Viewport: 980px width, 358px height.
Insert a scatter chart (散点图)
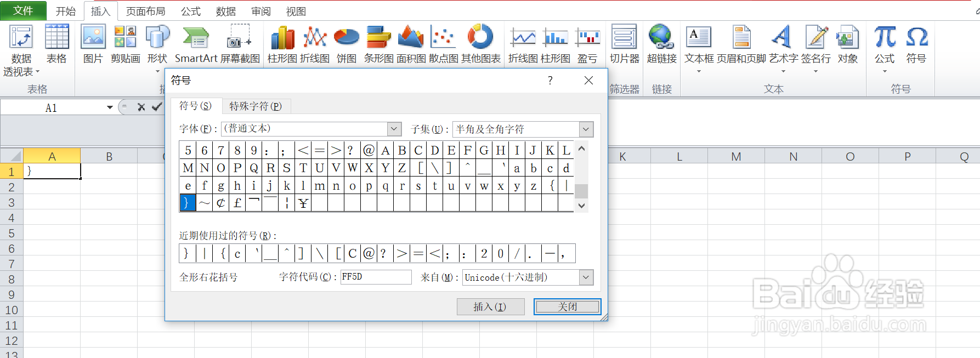coord(444,44)
